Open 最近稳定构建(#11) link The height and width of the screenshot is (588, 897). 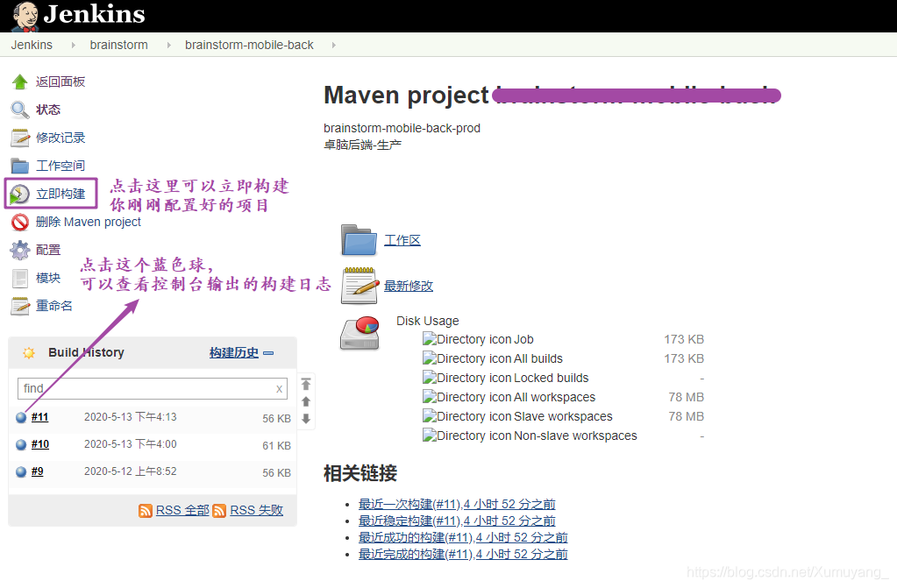[457, 521]
